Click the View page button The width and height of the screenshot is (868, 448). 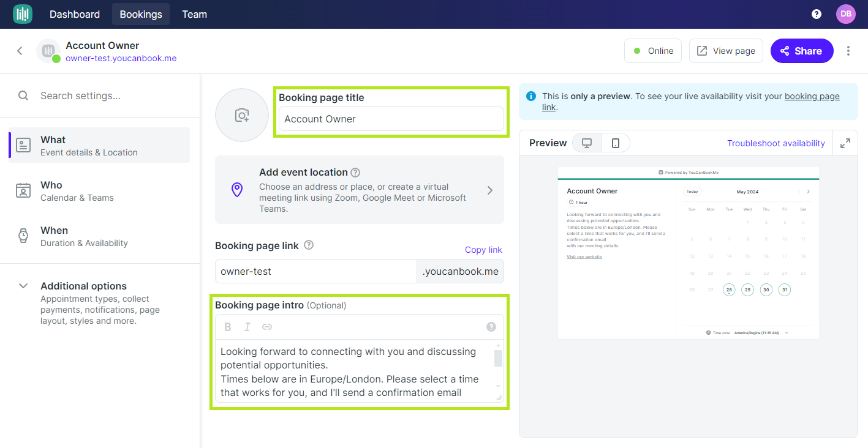[726, 51]
